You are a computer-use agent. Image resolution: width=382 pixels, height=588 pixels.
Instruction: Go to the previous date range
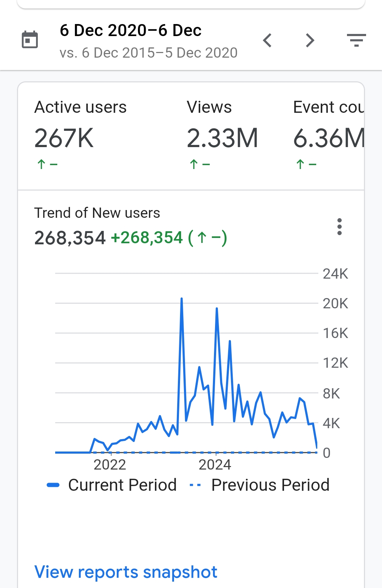[x=268, y=40]
